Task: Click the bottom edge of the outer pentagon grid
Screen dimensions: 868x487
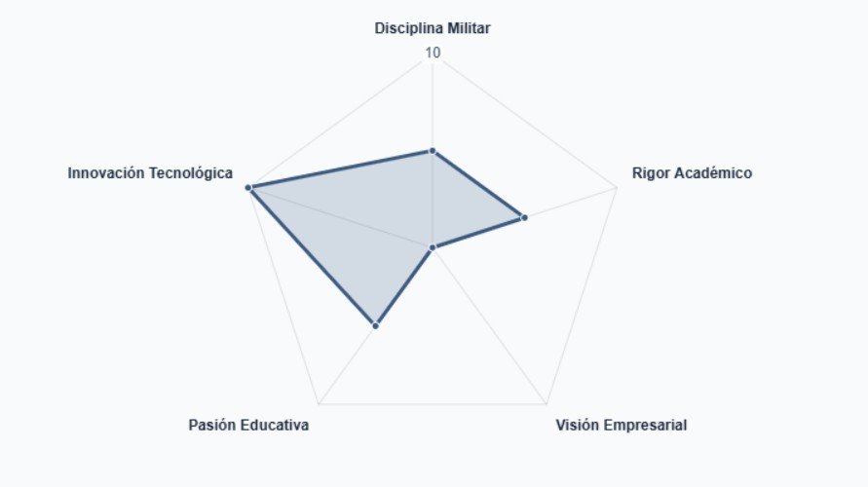Action: tap(433, 404)
